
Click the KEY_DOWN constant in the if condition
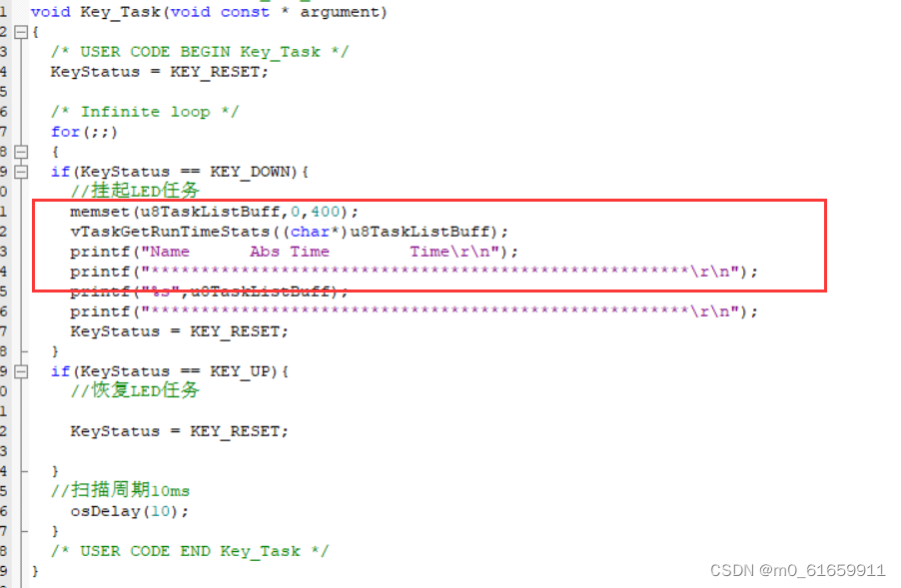[253, 173]
